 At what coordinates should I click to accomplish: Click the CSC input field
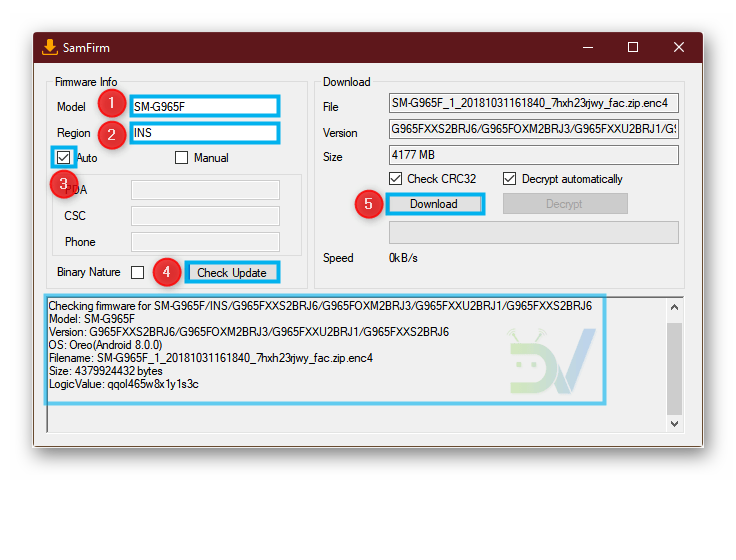205,216
